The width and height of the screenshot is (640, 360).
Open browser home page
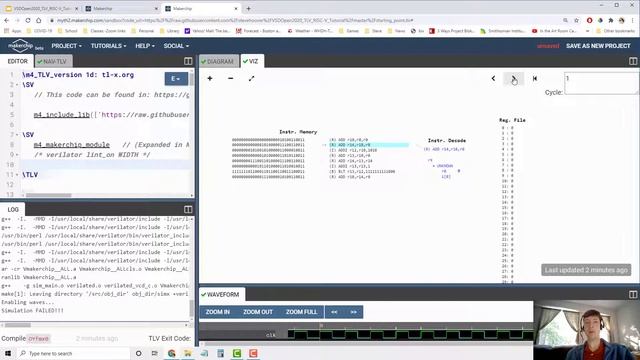38,20
